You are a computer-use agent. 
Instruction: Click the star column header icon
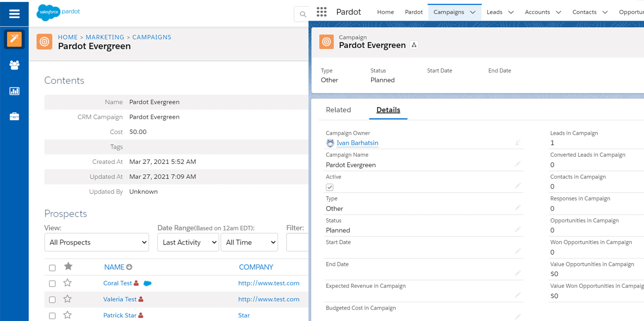(68, 266)
